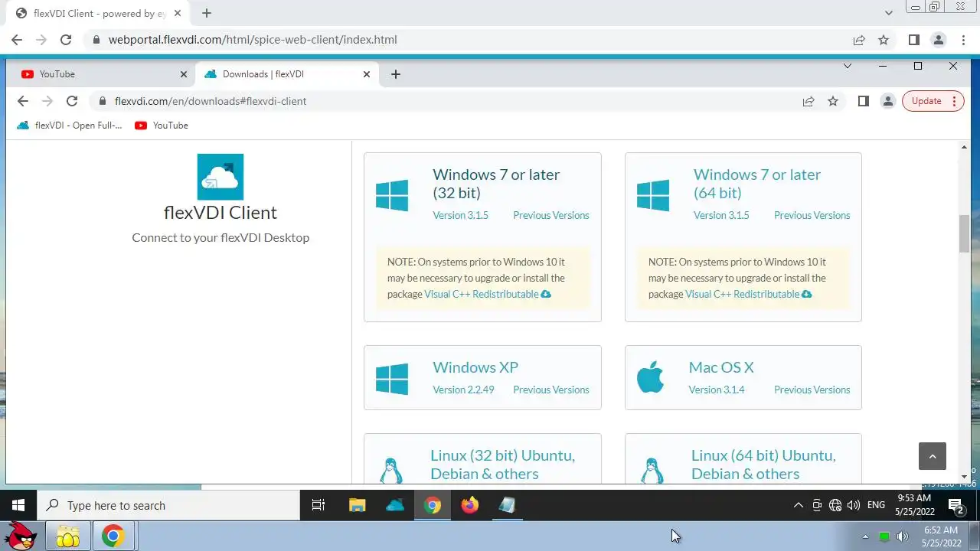Click the scroll-to-top arrow button

point(933,456)
